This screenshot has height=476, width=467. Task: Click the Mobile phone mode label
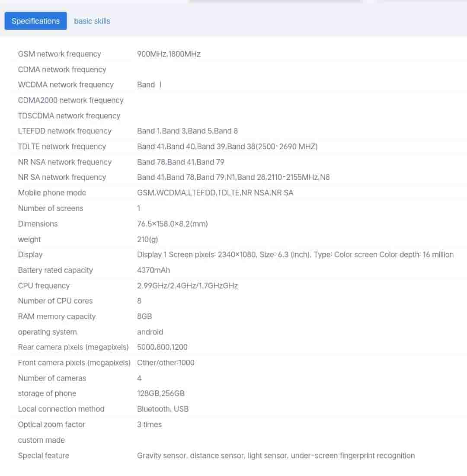pos(52,193)
